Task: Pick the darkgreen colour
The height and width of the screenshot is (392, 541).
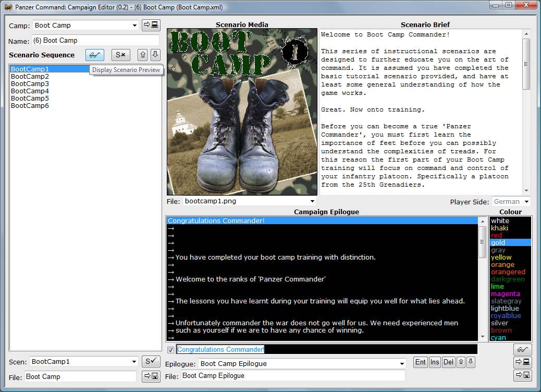Action: (x=510, y=279)
